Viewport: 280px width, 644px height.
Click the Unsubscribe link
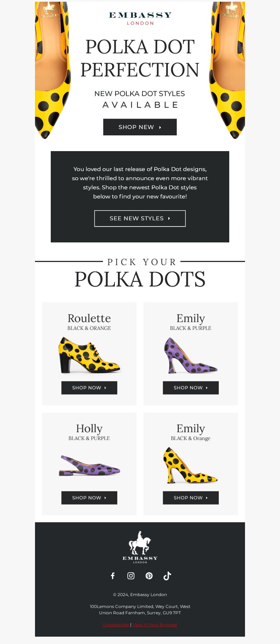coord(116,624)
